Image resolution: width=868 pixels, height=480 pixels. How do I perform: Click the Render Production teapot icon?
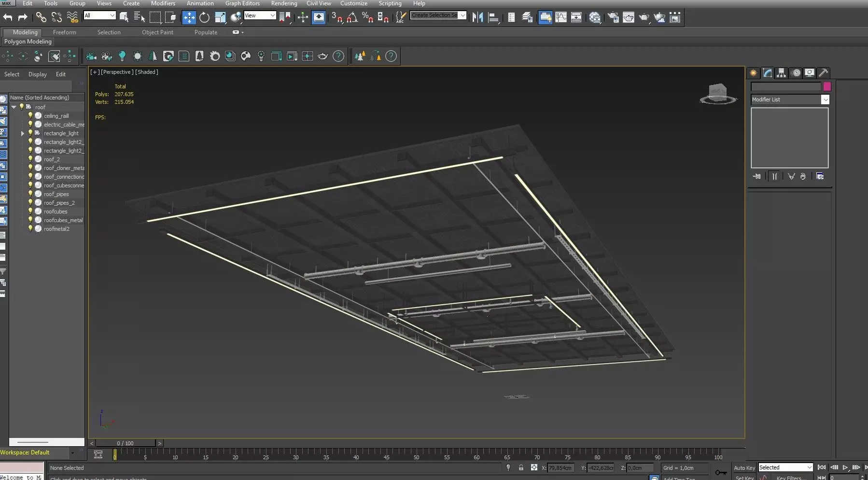644,17
